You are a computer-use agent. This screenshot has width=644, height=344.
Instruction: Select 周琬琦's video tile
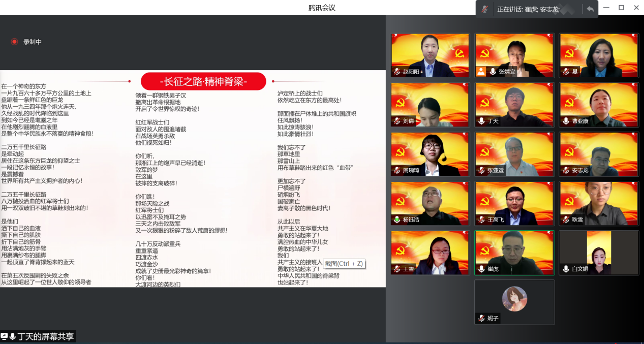point(430,154)
